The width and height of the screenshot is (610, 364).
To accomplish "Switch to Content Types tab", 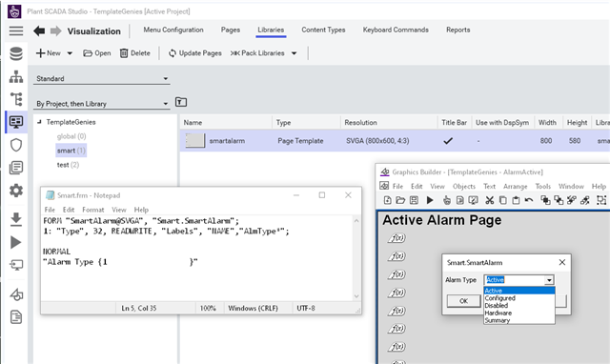I will [x=323, y=30].
